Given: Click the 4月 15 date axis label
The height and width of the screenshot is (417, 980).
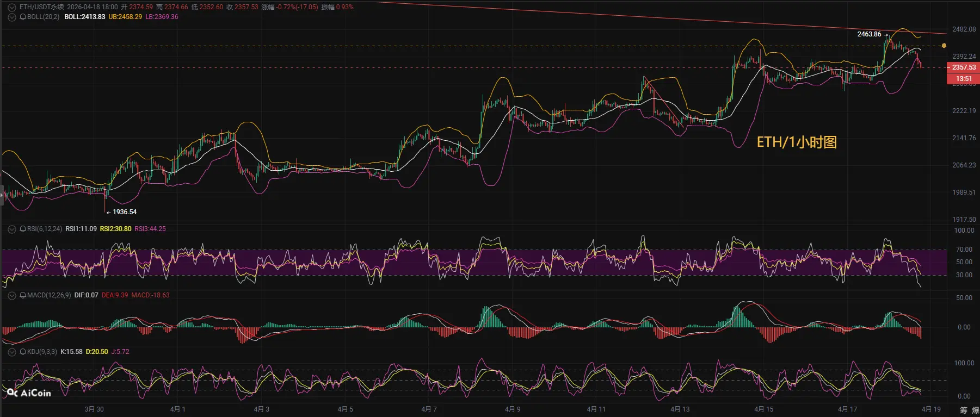Looking at the screenshot, I should 763,409.
